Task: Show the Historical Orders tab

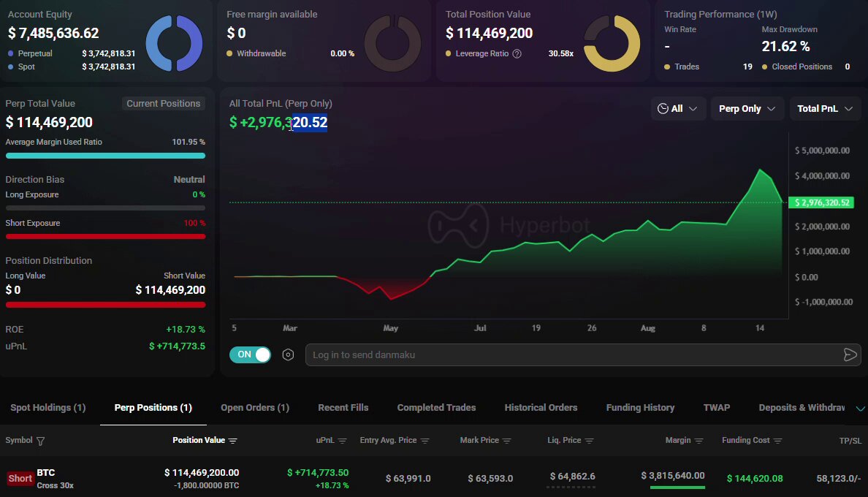Action: tap(541, 408)
